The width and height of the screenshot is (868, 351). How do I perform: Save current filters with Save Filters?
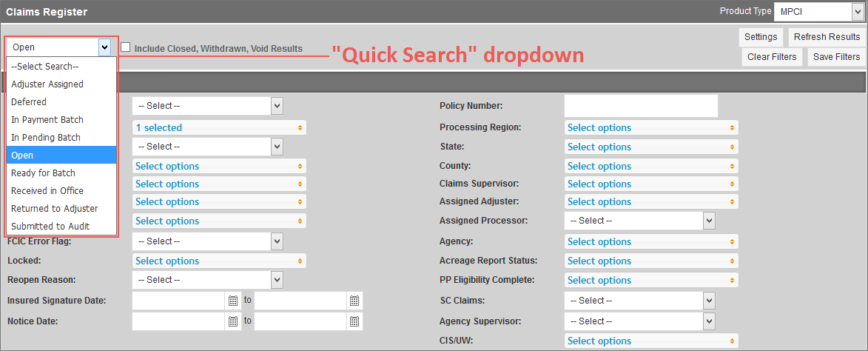coord(836,57)
